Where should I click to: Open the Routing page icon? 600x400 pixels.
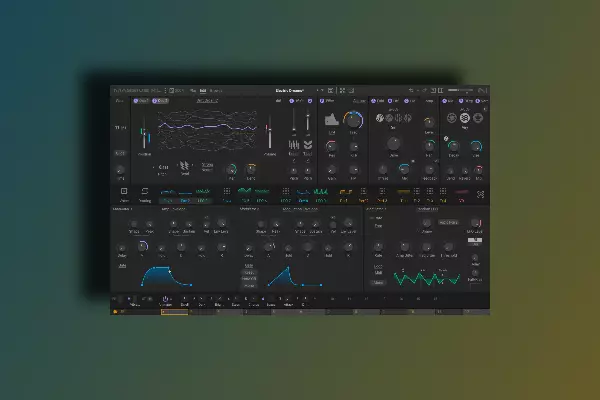click(x=145, y=191)
